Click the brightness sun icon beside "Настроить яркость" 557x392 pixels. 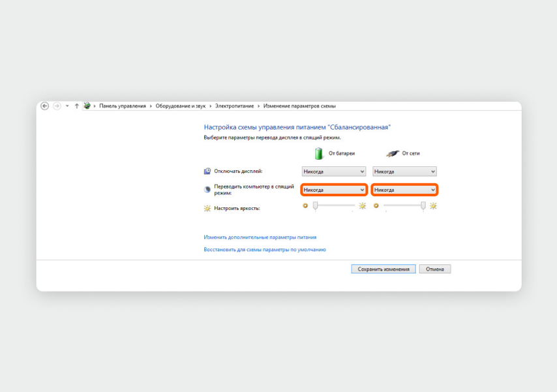coord(207,208)
